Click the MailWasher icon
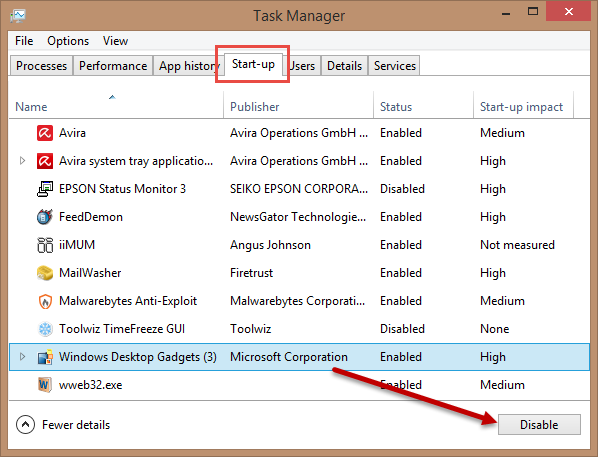Viewport: 598px width, 457px height. pos(45,273)
